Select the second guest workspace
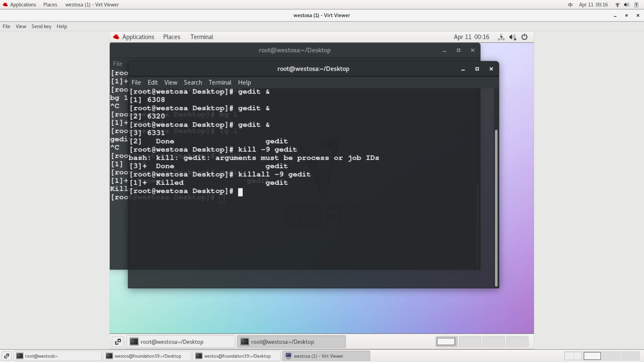Screen dimensions: 644x362 470,342
